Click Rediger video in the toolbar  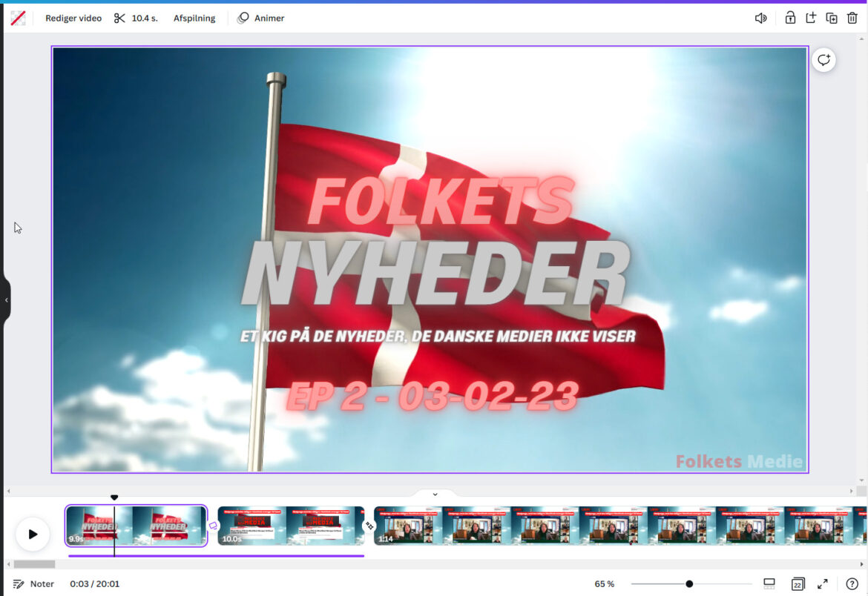coord(73,19)
